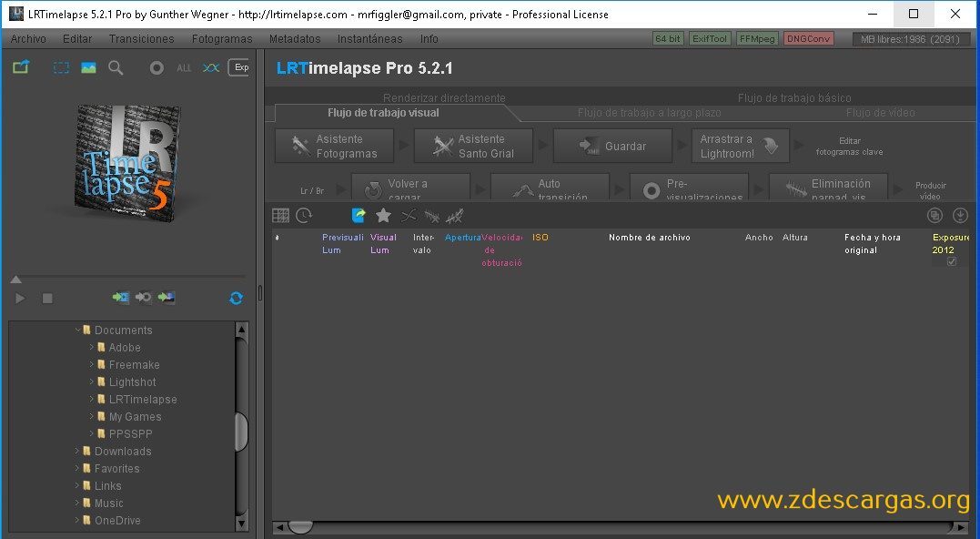
Task: Click the Volver a cargar button
Action: (410, 187)
